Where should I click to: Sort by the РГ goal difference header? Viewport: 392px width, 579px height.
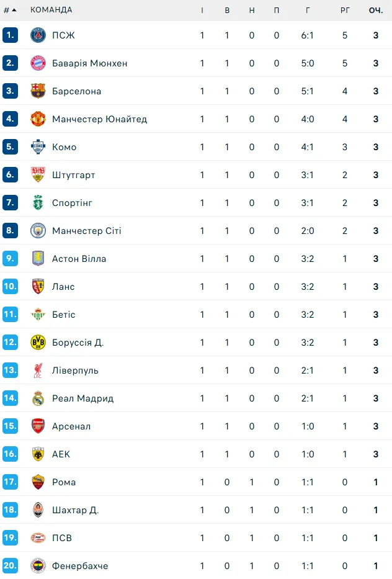(345, 11)
